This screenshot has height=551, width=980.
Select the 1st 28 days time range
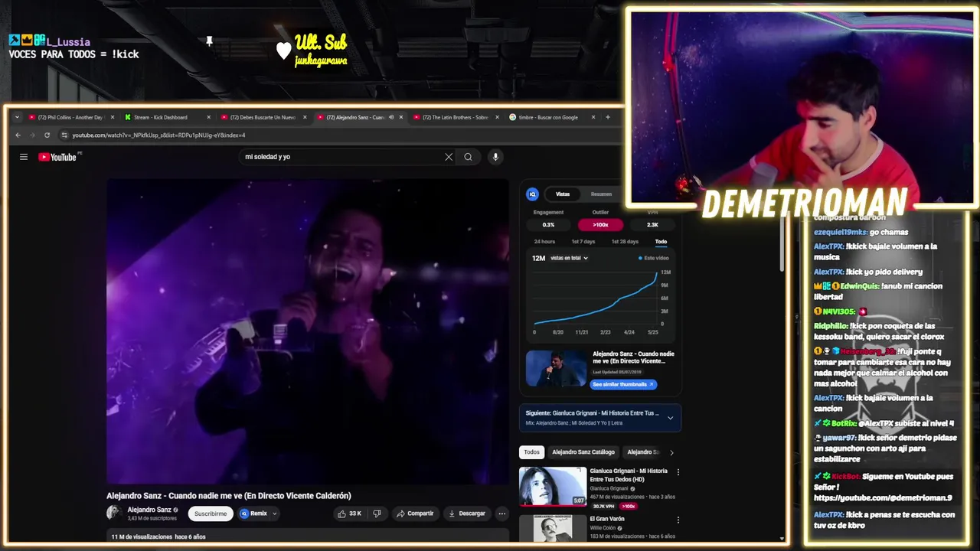(625, 242)
